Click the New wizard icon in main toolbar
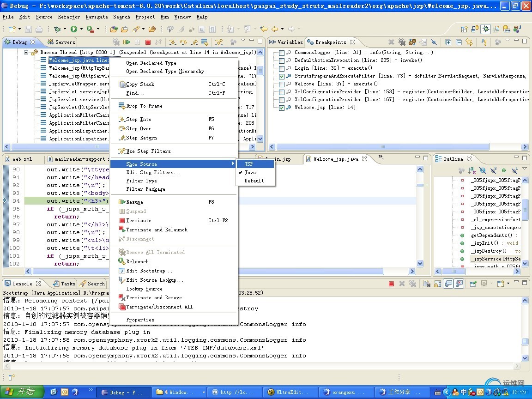The width and height of the screenshot is (532, 399). [12, 29]
